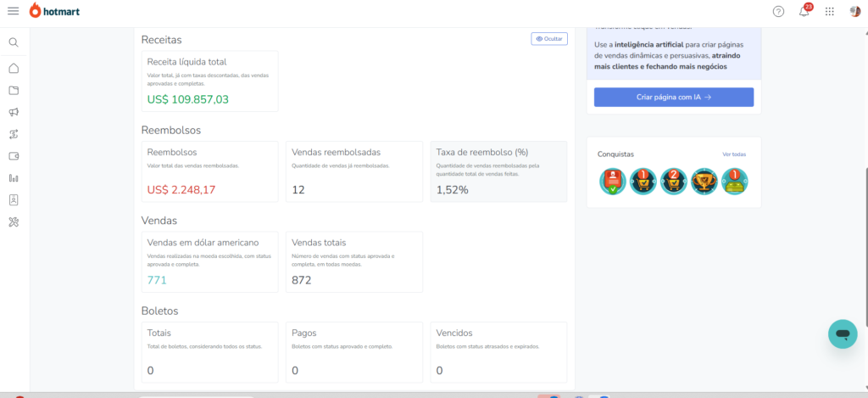Hide revenue values with Ocultar toggle

coord(549,38)
